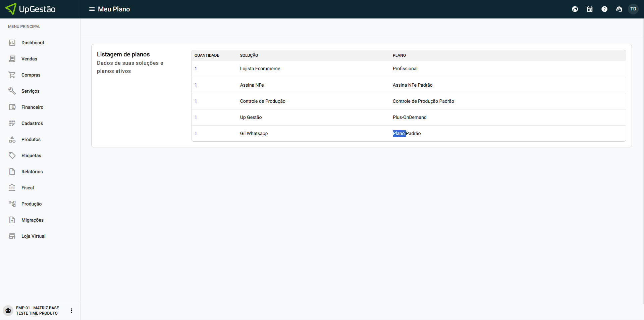The image size is (644, 320).
Task: Click the Fiscal bank icon
Action: click(x=12, y=188)
